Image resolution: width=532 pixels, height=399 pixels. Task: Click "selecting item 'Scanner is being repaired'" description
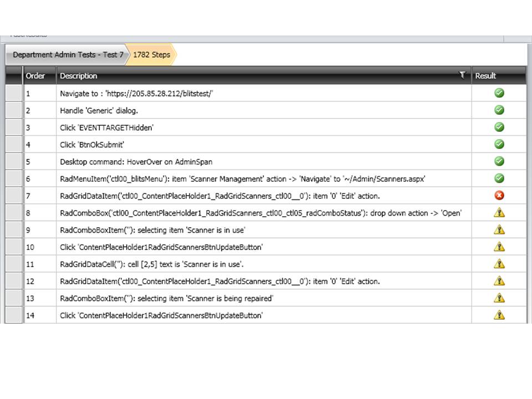167,298
